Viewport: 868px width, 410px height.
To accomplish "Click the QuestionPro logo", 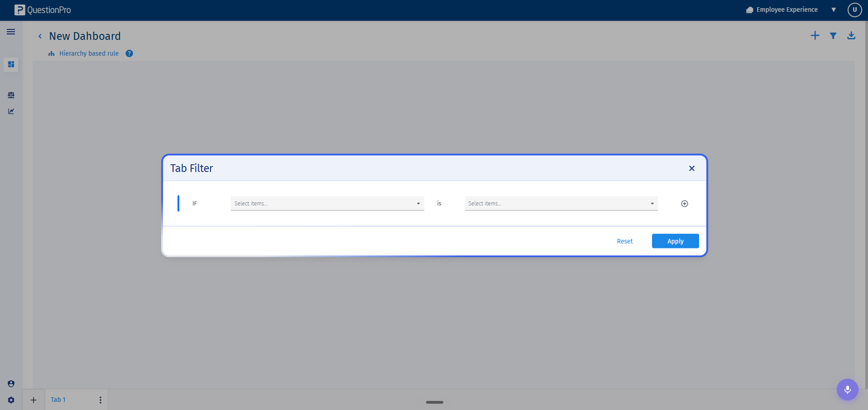I will [43, 10].
